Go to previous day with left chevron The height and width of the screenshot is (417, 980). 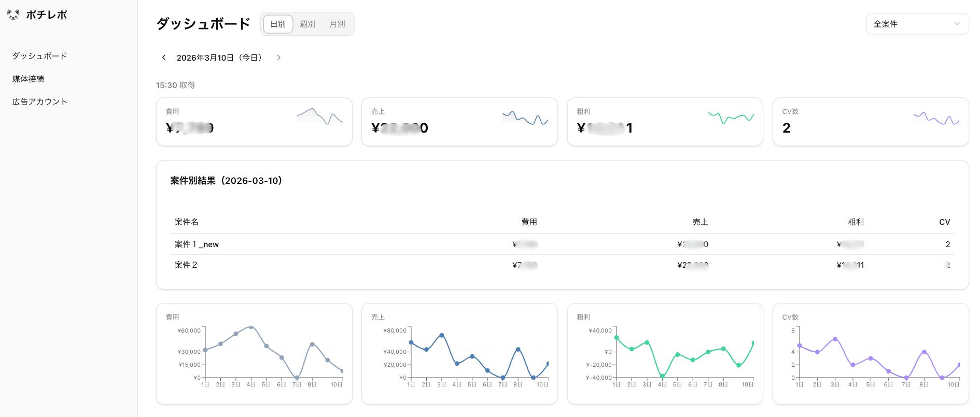click(164, 57)
